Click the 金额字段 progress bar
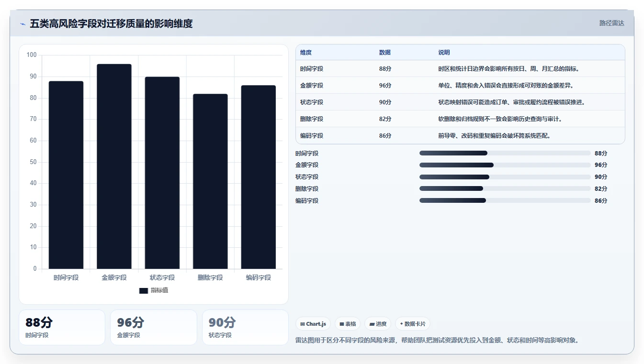The height and width of the screenshot is (364, 644). click(x=505, y=165)
